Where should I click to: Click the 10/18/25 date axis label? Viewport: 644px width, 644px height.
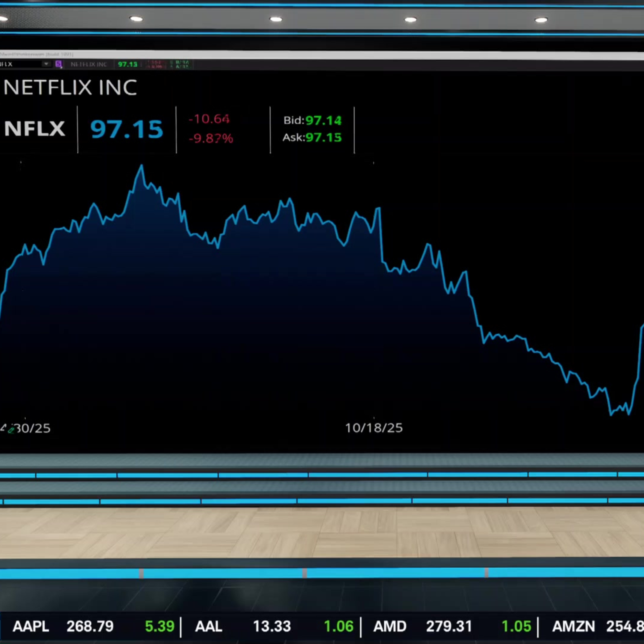[374, 428]
